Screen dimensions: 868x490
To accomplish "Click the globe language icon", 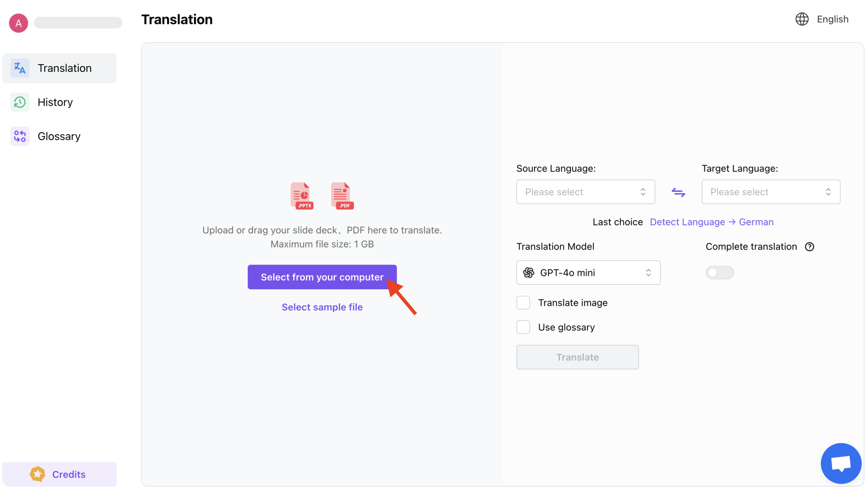I will (802, 19).
